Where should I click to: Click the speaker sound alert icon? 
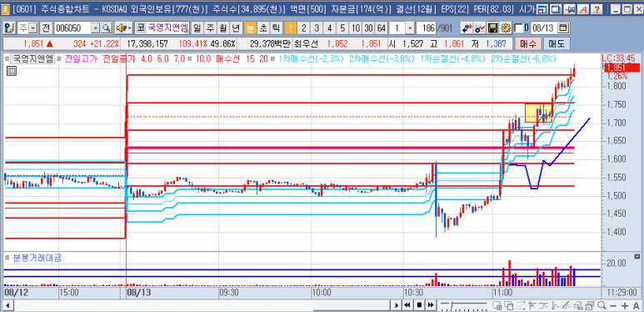(x=123, y=28)
